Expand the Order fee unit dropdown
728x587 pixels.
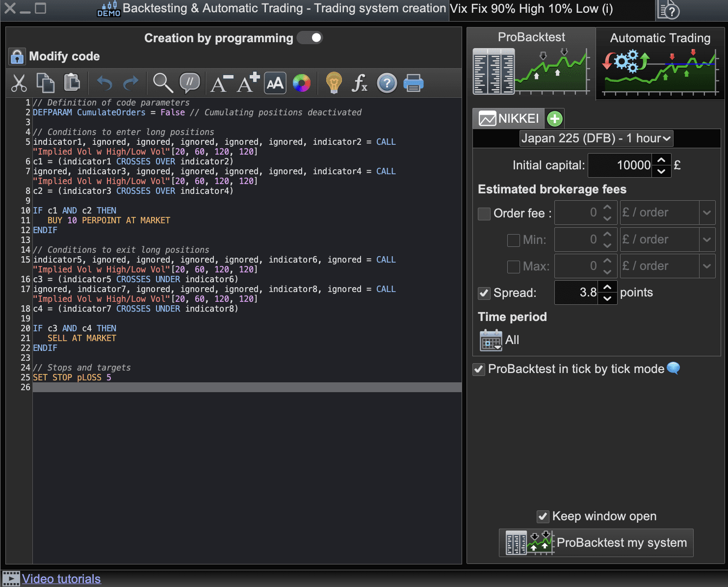(x=707, y=213)
